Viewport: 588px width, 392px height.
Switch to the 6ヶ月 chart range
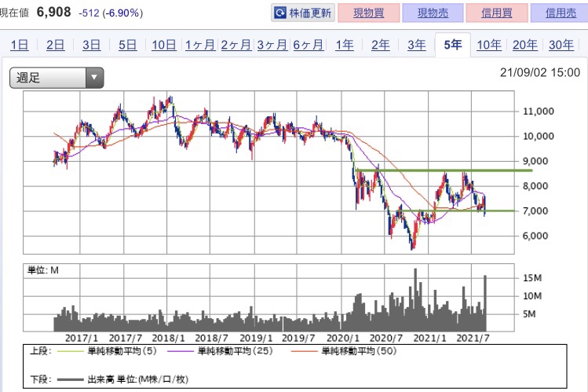308,45
